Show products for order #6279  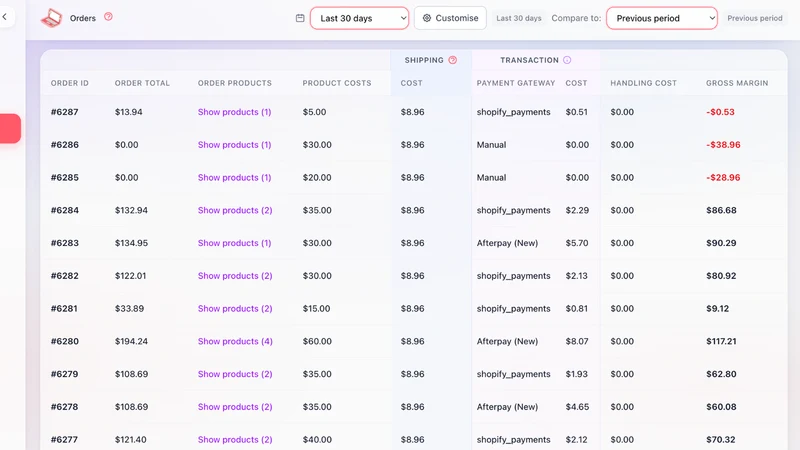235,374
